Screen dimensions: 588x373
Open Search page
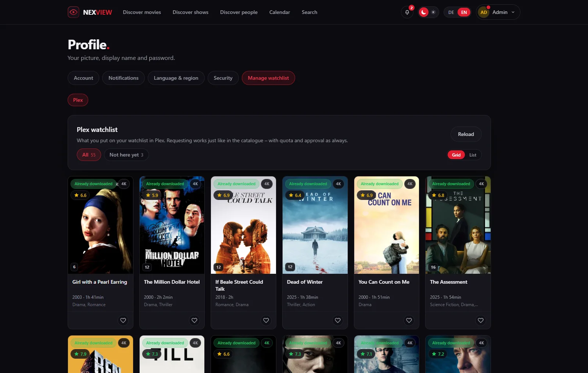point(309,12)
